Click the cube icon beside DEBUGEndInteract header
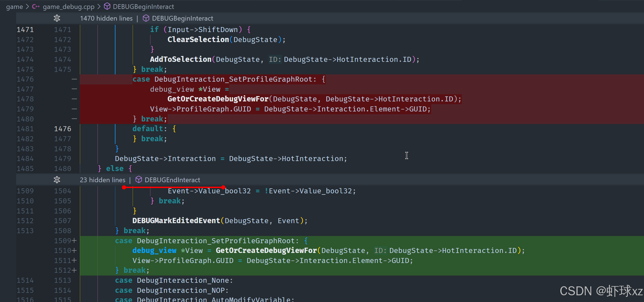644x302 pixels. (x=139, y=180)
